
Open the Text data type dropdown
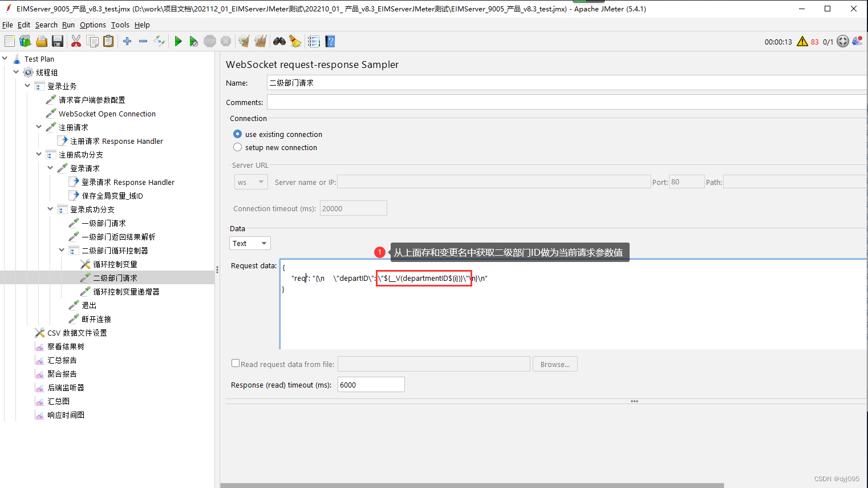(250, 243)
